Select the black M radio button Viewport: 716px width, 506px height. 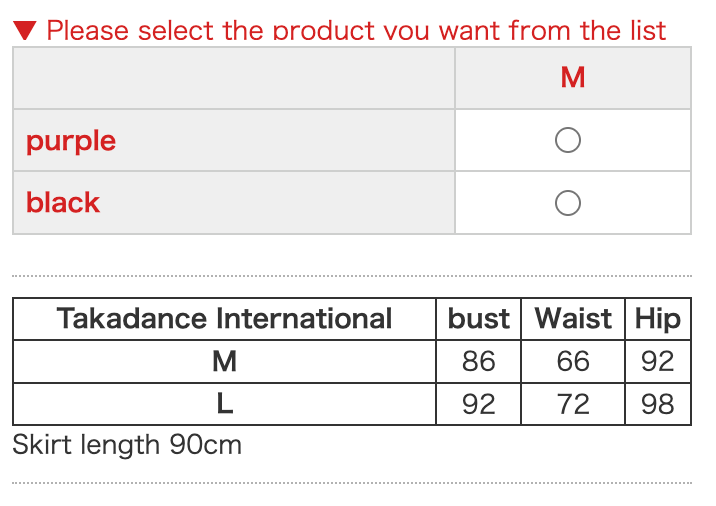(x=568, y=203)
